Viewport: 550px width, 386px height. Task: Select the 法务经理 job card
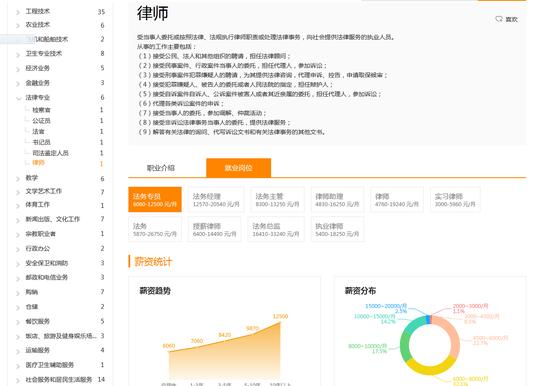click(x=216, y=199)
